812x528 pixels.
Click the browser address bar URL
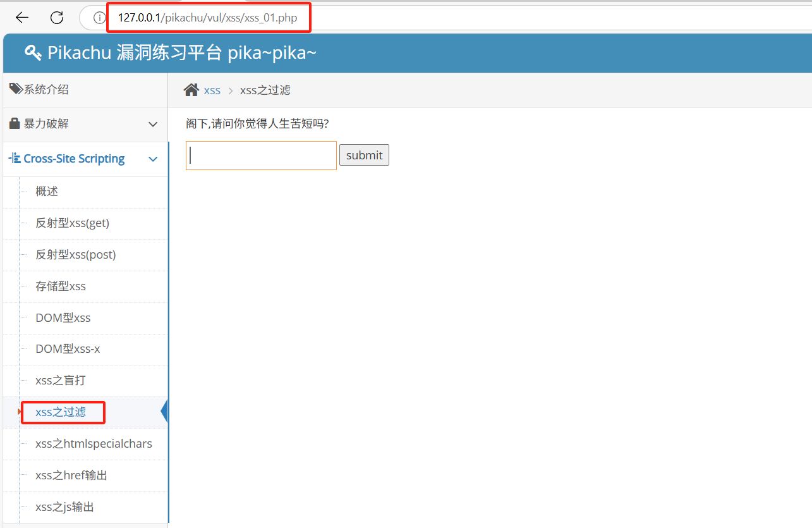tap(208, 18)
